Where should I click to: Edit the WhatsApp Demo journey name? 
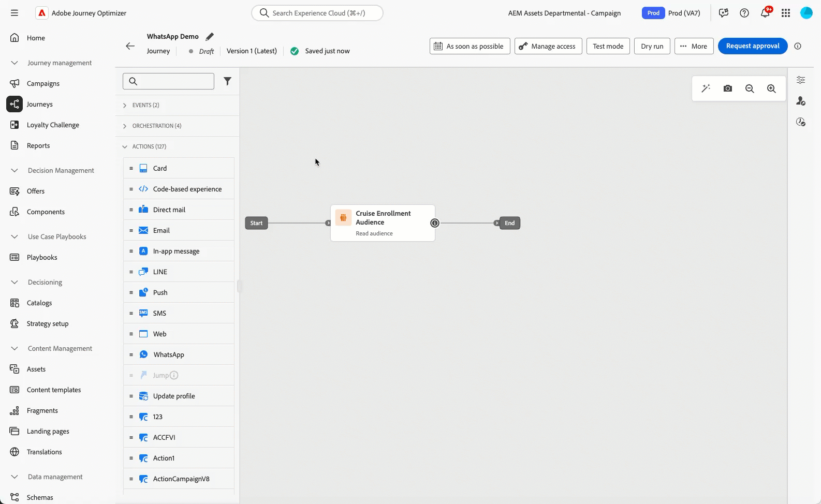210,36
